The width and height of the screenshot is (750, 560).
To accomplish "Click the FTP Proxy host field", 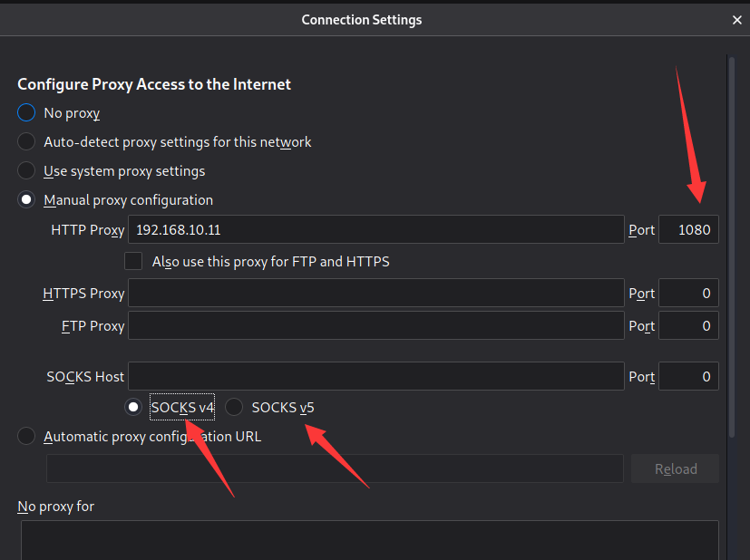I will point(375,326).
